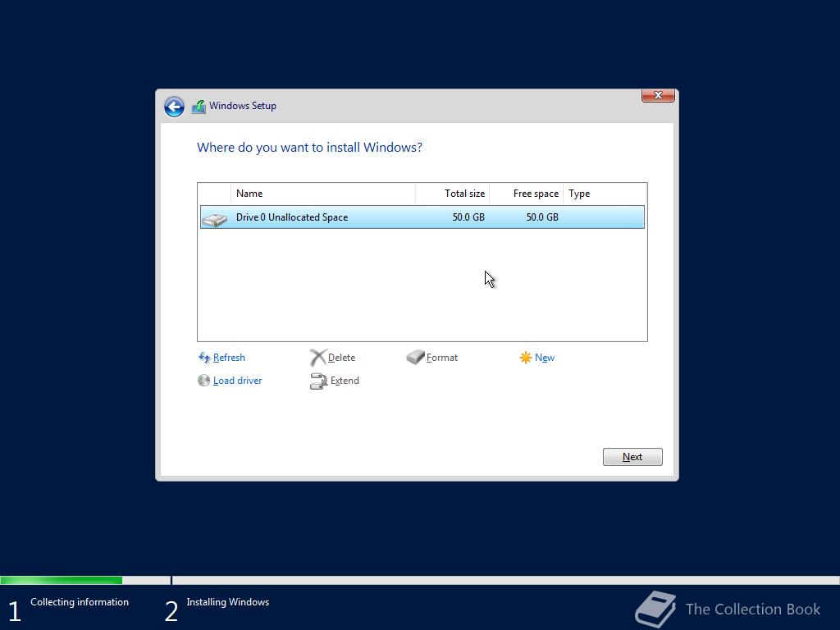
Task: Click the Next button
Action: tap(632, 457)
